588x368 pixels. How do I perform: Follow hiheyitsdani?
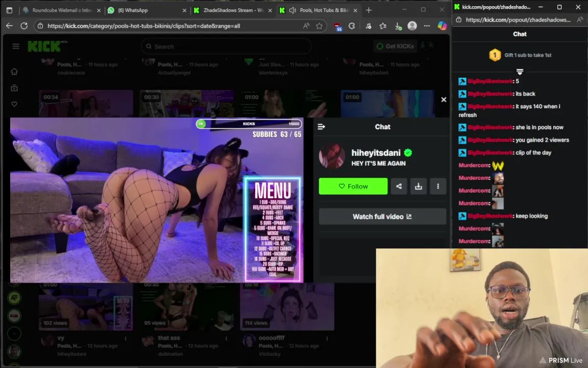pos(353,186)
